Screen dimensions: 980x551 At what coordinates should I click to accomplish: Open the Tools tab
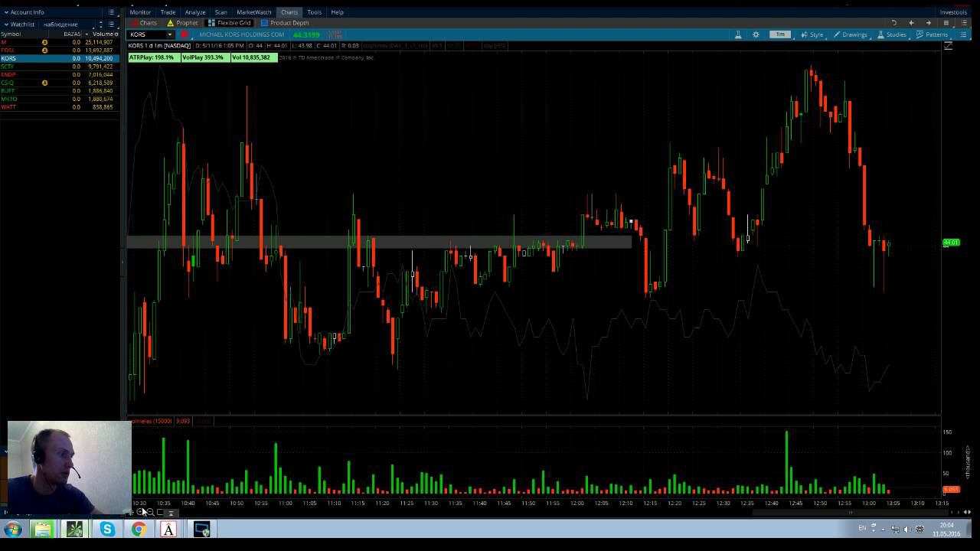pyautogui.click(x=314, y=12)
